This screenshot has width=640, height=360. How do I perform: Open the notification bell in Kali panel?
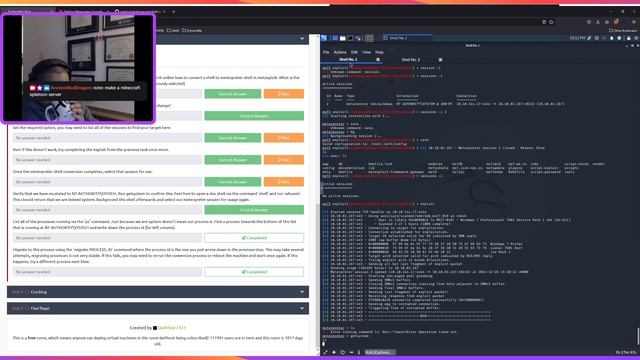click(611, 38)
